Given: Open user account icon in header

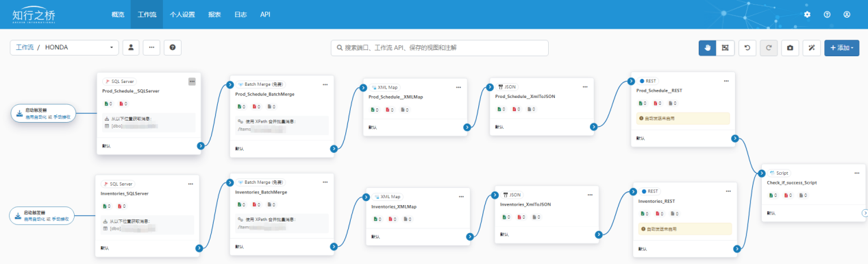Looking at the screenshot, I should pos(847,14).
